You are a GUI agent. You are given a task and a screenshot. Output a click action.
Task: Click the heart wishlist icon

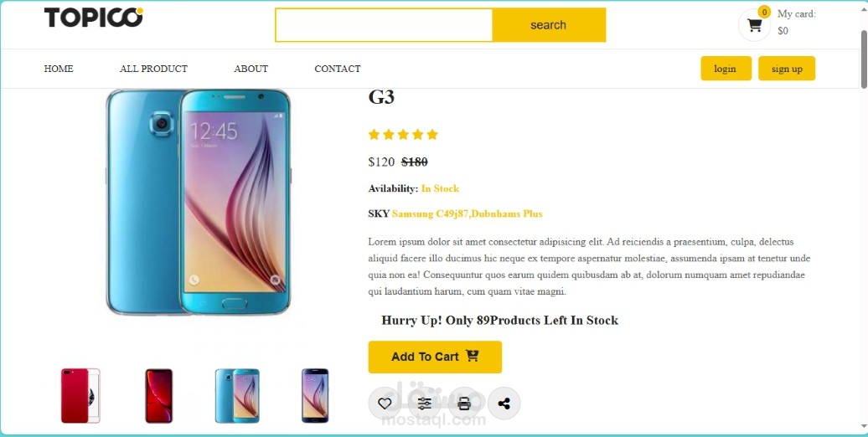pyautogui.click(x=385, y=404)
